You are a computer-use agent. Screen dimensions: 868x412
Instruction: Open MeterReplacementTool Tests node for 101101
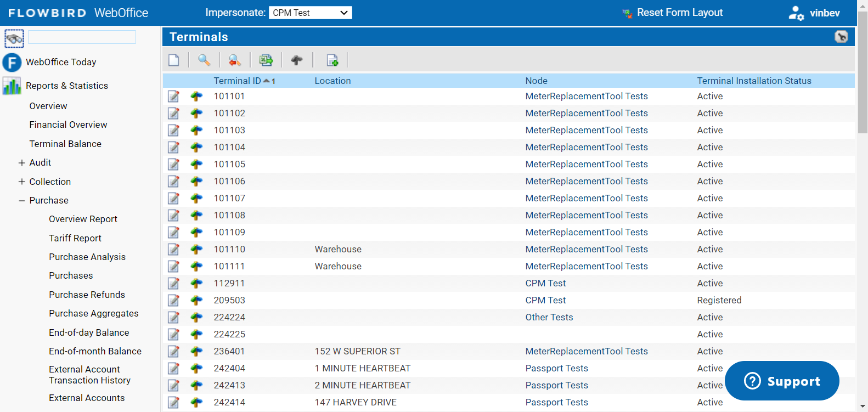tap(587, 96)
